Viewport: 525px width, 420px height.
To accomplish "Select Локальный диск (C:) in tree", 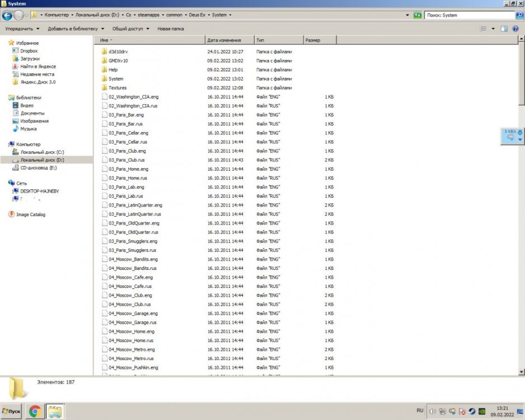I will [42, 152].
